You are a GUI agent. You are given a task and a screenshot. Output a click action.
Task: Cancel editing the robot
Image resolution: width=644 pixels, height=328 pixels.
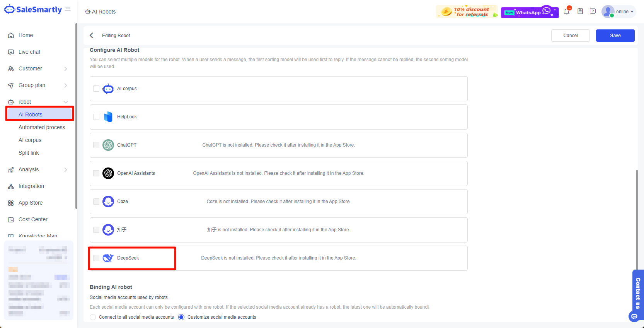[570, 36]
